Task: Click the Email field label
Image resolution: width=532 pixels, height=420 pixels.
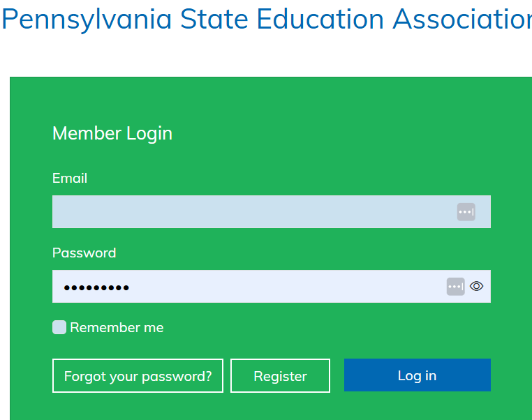Action: click(70, 178)
